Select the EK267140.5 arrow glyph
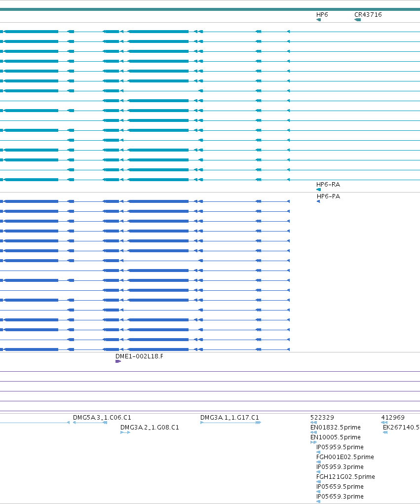The width and height of the screenshot is (420, 504). (x=385, y=432)
